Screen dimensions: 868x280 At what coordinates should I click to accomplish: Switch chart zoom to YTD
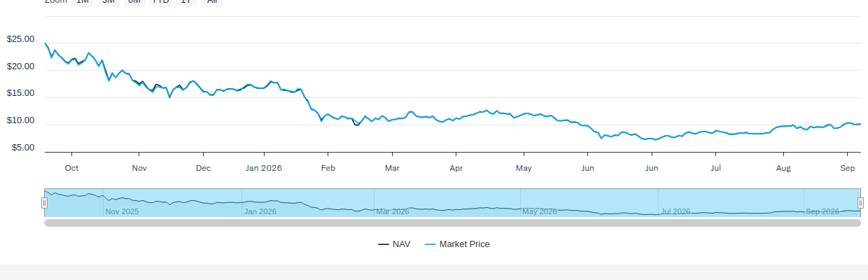161,2
